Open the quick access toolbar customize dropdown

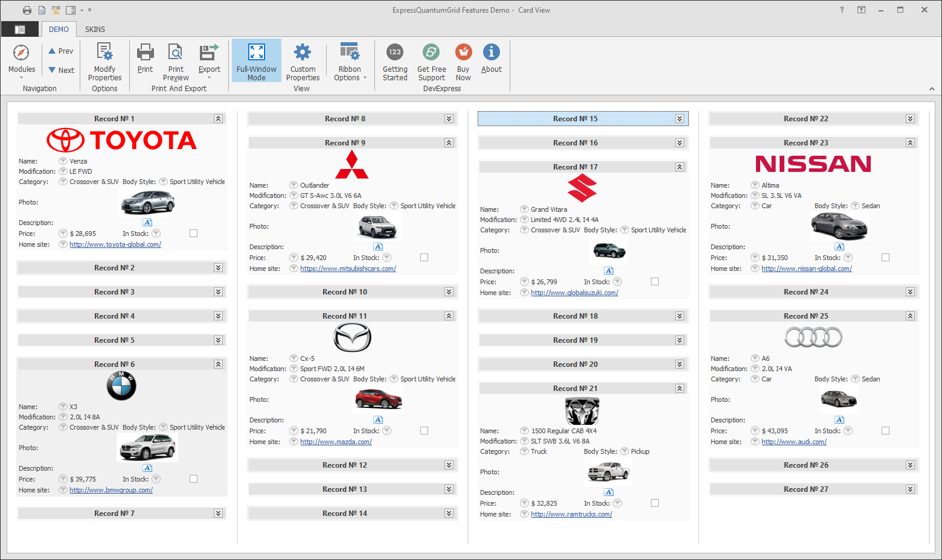90,10
